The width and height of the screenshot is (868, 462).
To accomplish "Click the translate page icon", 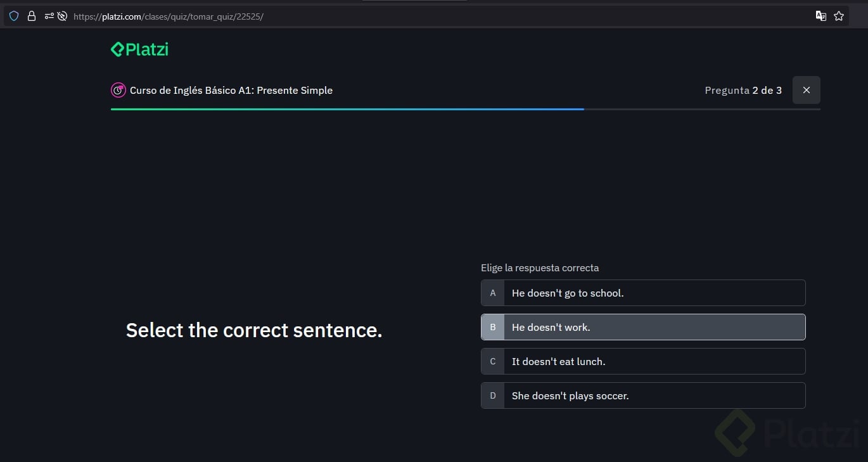I will [821, 16].
